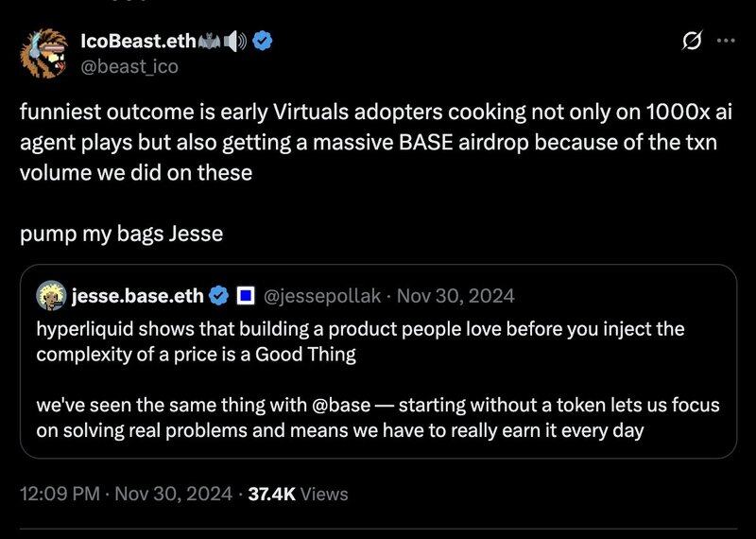This screenshot has width=756, height=539.
Task: Click the speaker emoji next to IcoBeast.eth
Action: (x=235, y=42)
